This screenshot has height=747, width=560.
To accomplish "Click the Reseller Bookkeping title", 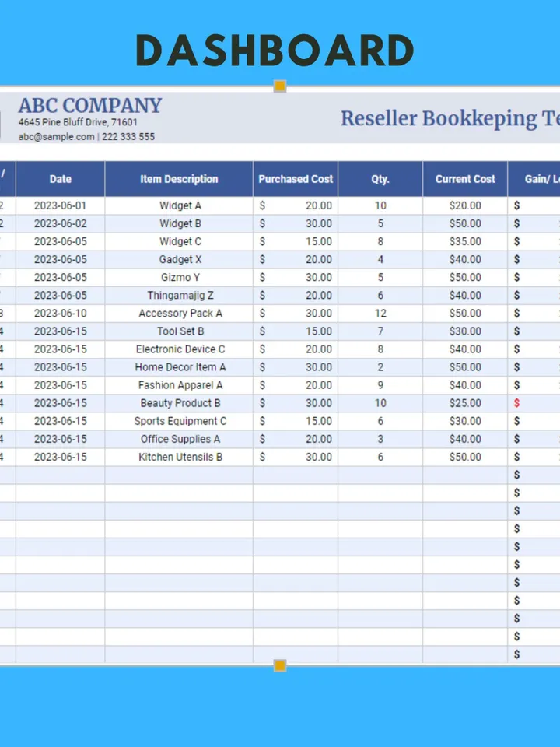I will [x=450, y=118].
